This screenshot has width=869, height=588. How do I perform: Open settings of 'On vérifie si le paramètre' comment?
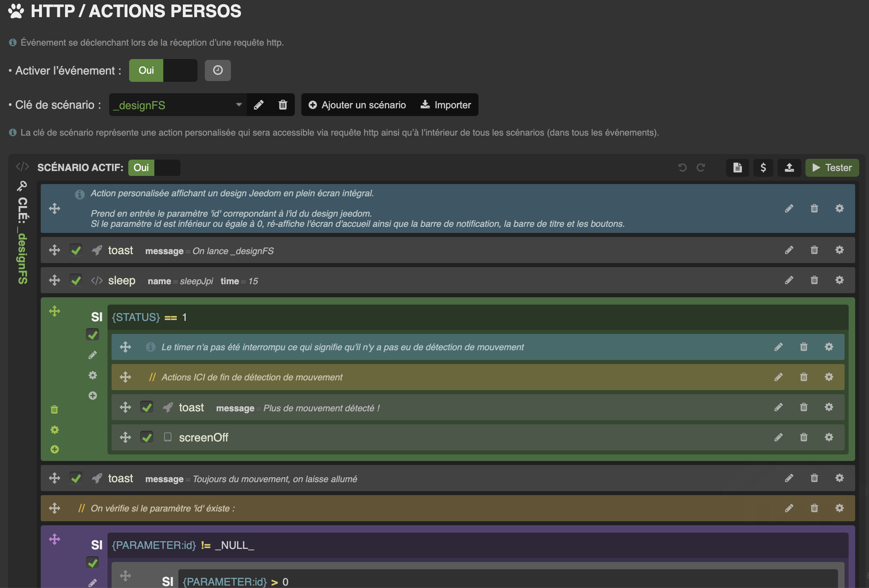pos(840,508)
